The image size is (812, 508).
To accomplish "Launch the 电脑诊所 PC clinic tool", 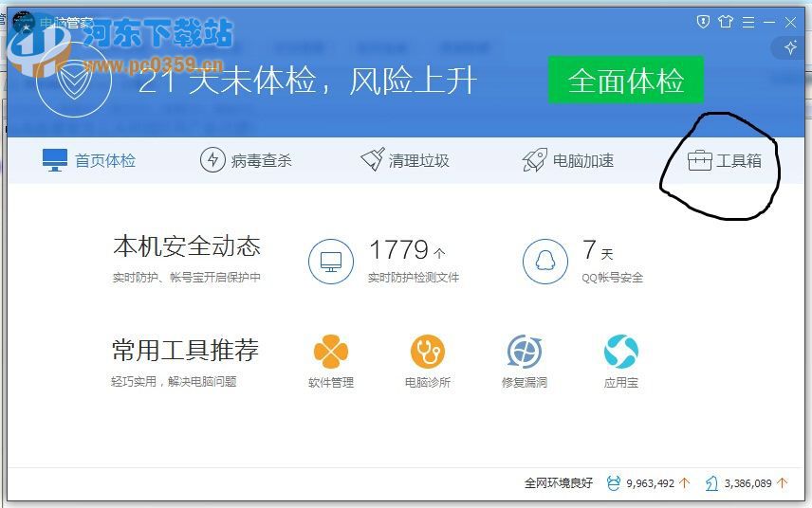I will [428, 353].
